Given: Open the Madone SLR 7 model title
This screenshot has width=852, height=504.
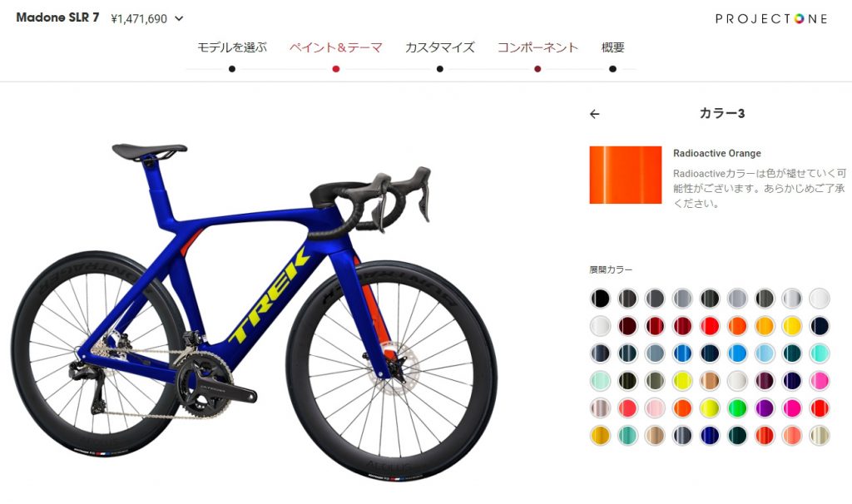Looking at the screenshot, I should tap(57, 17).
